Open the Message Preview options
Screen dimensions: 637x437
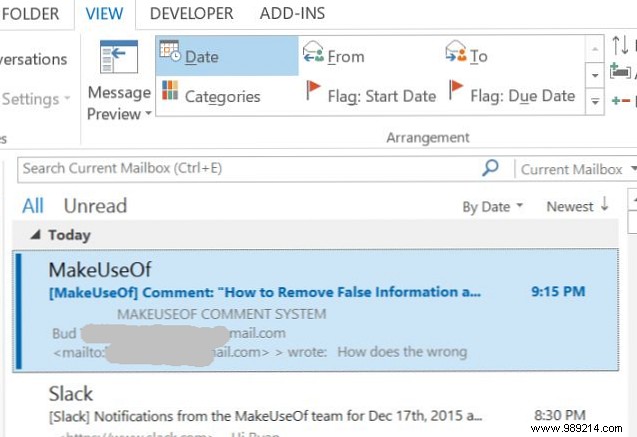coord(119,80)
